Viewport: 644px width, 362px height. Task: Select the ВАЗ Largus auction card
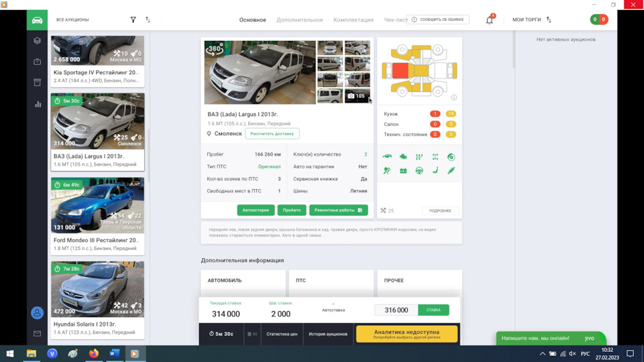(98, 132)
